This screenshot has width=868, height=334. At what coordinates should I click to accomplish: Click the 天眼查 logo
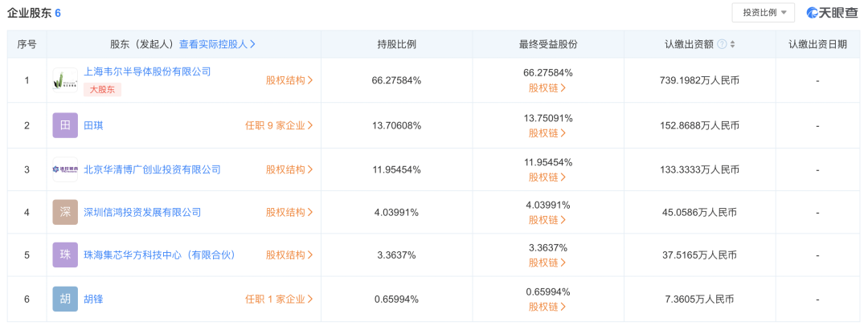(832, 13)
